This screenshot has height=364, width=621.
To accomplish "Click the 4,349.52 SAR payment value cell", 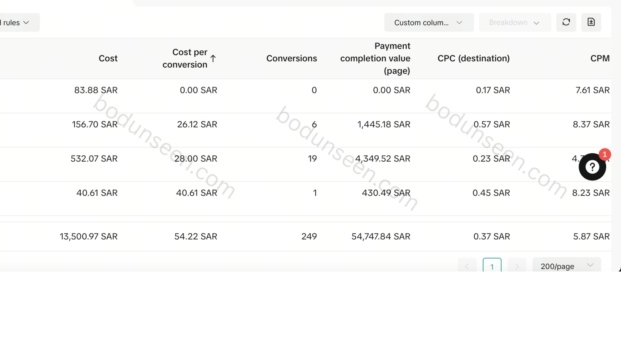I will [x=382, y=159].
